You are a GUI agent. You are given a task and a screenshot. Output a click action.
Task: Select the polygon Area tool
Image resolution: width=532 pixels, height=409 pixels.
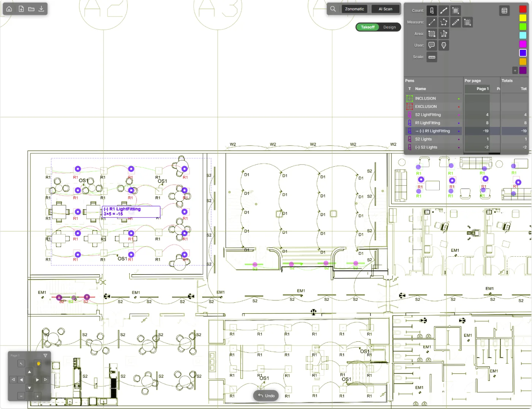pyautogui.click(x=443, y=34)
